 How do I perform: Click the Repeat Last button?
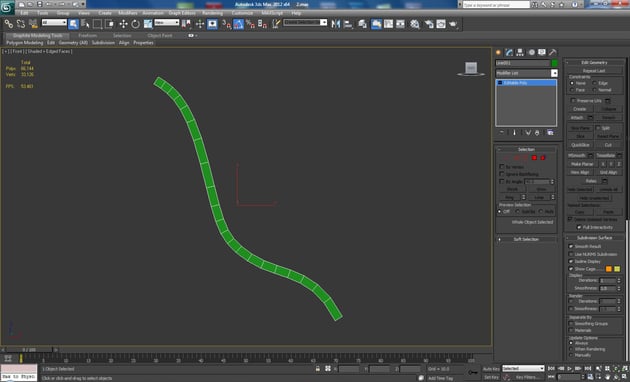point(594,71)
